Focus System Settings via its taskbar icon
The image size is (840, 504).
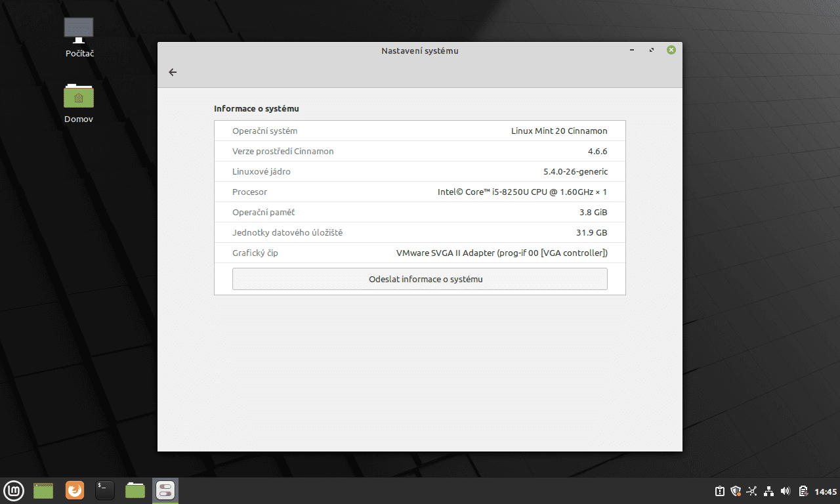pyautogui.click(x=165, y=490)
